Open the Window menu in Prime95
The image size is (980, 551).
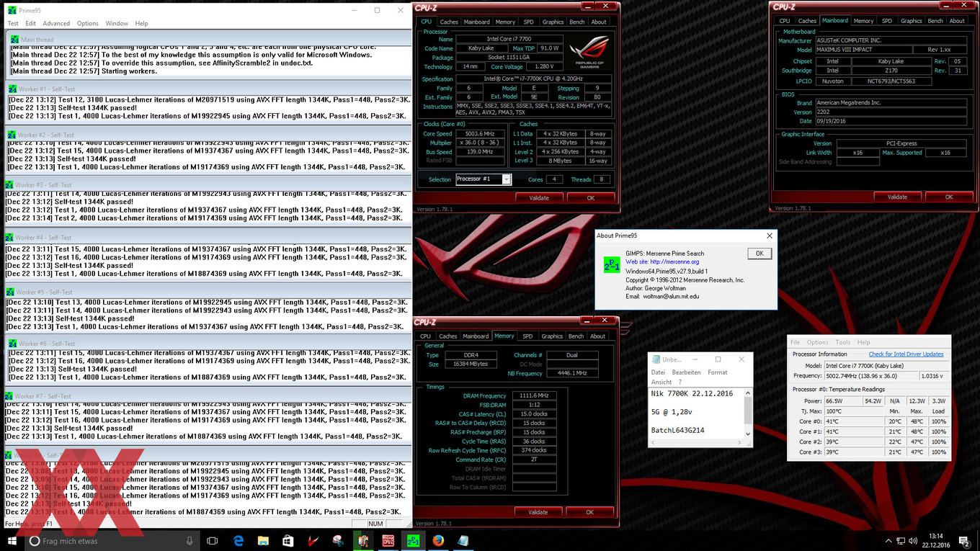[x=117, y=23]
